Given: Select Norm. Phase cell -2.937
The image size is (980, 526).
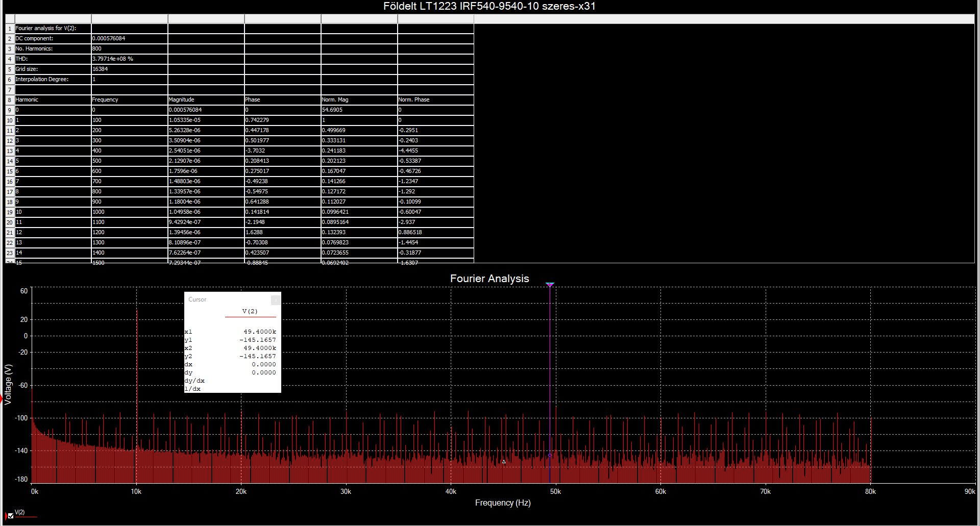Looking at the screenshot, I should click(436, 222).
